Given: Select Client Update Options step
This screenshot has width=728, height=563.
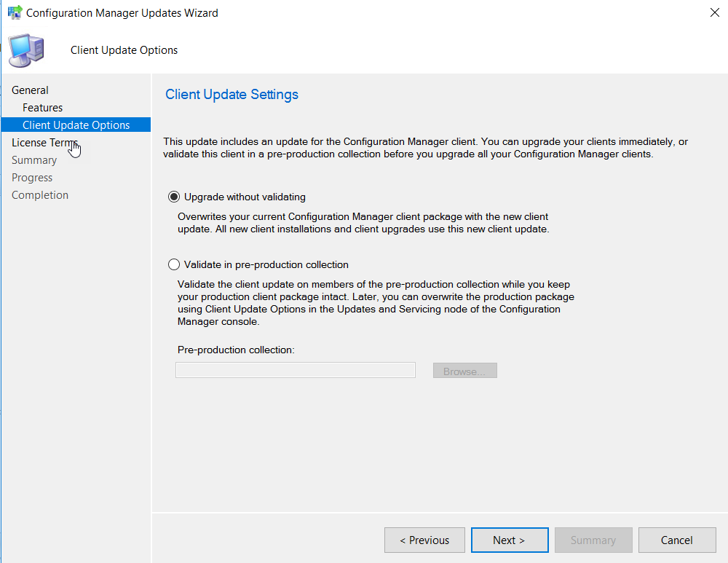Looking at the screenshot, I should tap(76, 125).
